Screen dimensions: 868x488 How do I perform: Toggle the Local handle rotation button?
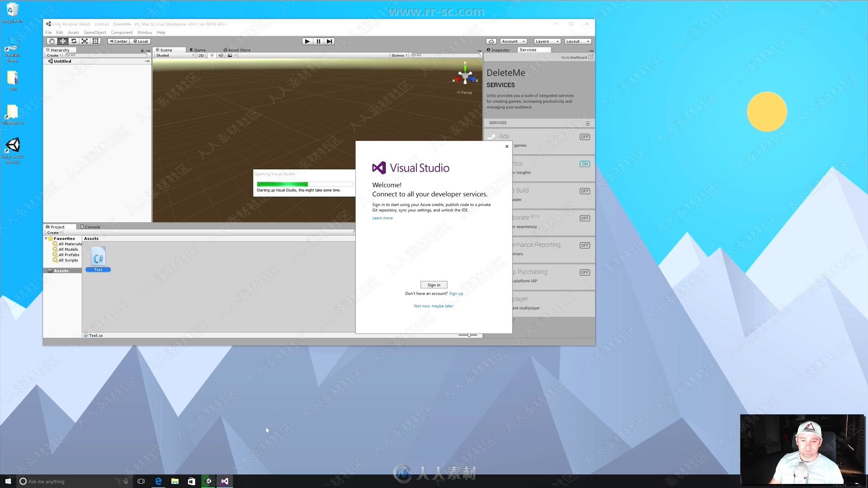[x=140, y=41]
